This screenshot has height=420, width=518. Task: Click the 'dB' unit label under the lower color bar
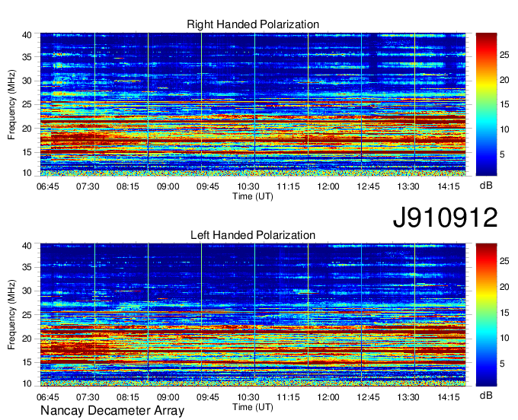[x=486, y=395]
